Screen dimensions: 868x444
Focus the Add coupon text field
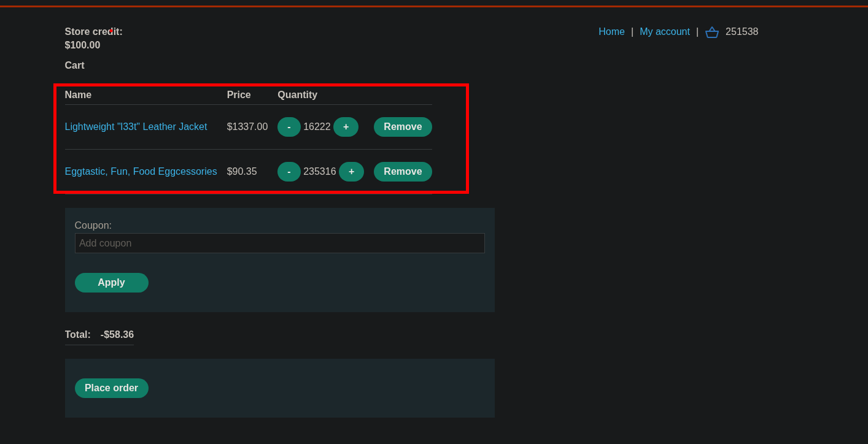[x=279, y=243]
